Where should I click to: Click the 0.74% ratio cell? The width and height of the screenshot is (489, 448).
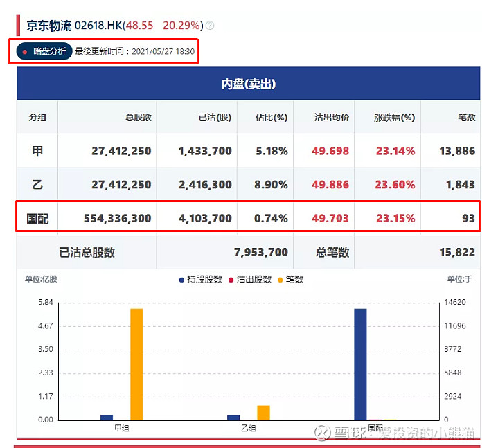coord(271,218)
